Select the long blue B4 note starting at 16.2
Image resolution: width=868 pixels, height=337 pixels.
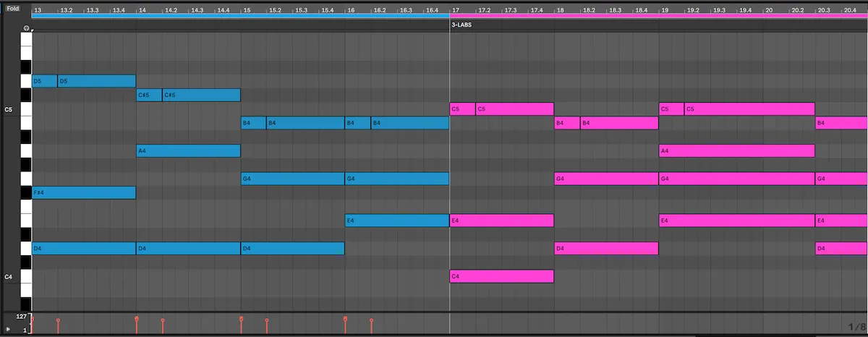coord(410,123)
